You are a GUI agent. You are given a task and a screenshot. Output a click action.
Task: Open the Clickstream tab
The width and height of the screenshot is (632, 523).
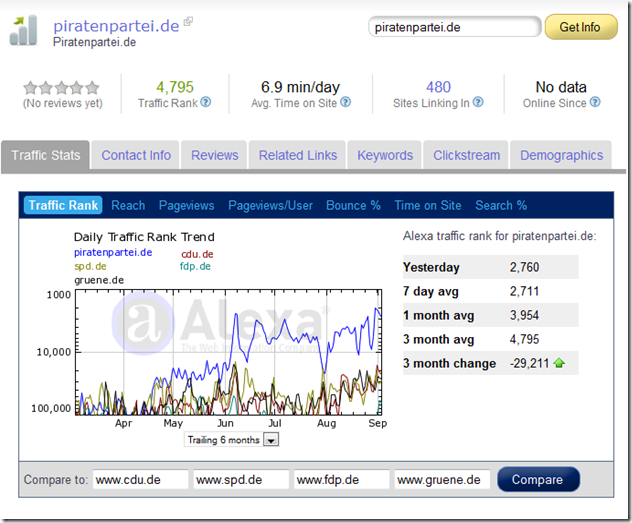coord(466,155)
